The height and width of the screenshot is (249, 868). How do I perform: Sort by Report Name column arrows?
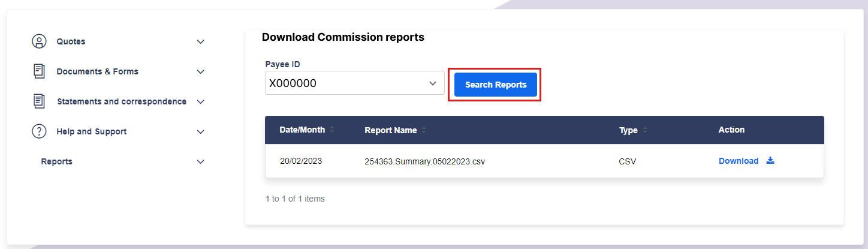[x=424, y=130]
